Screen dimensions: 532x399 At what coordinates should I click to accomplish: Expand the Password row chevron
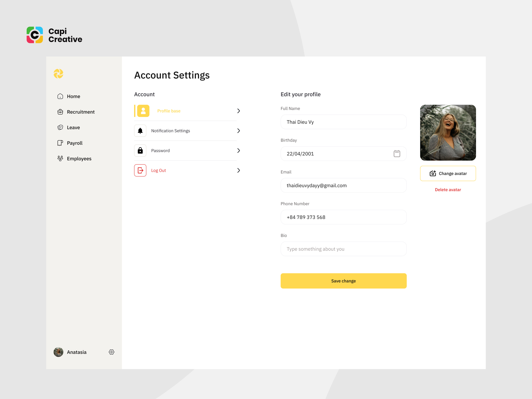239,151
